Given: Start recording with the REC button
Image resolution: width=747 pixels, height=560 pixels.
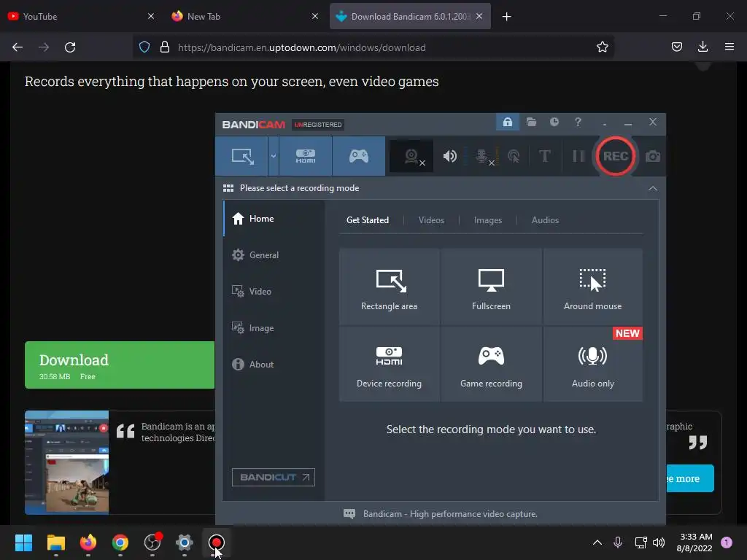Looking at the screenshot, I should (616, 156).
